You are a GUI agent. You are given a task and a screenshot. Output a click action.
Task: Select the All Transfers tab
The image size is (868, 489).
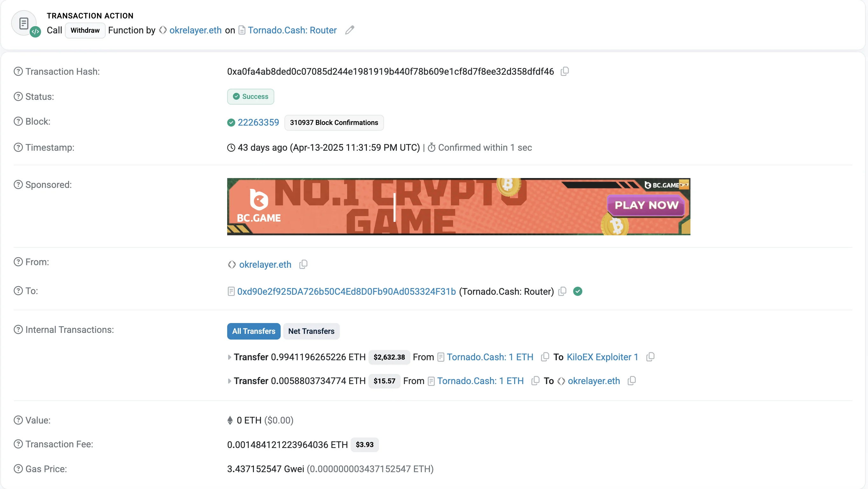253,331
